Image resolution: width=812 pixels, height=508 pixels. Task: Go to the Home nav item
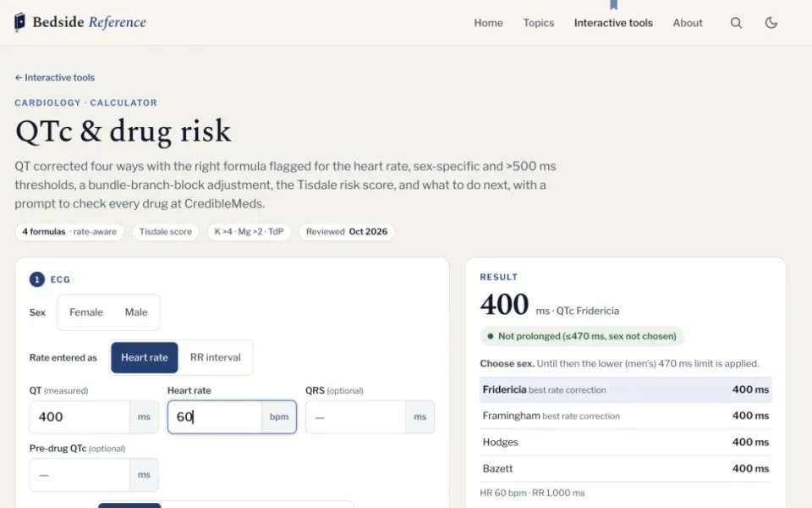tap(488, 23)
